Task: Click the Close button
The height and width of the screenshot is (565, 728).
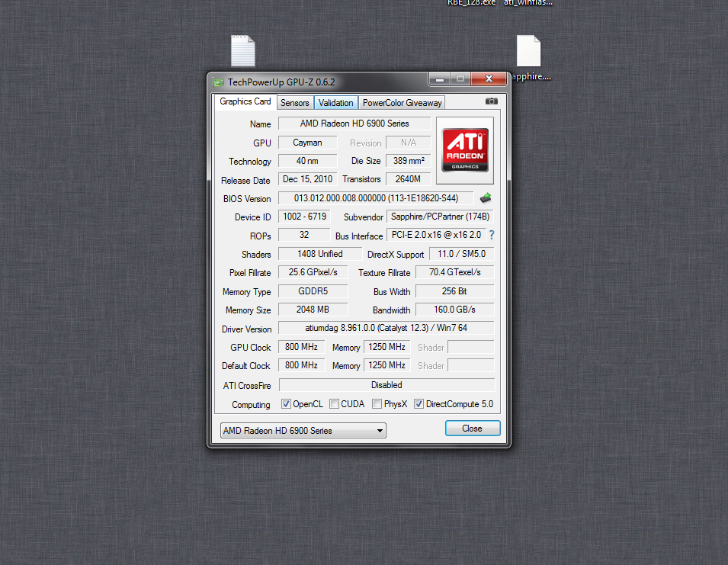Action: tap(473, 428)
